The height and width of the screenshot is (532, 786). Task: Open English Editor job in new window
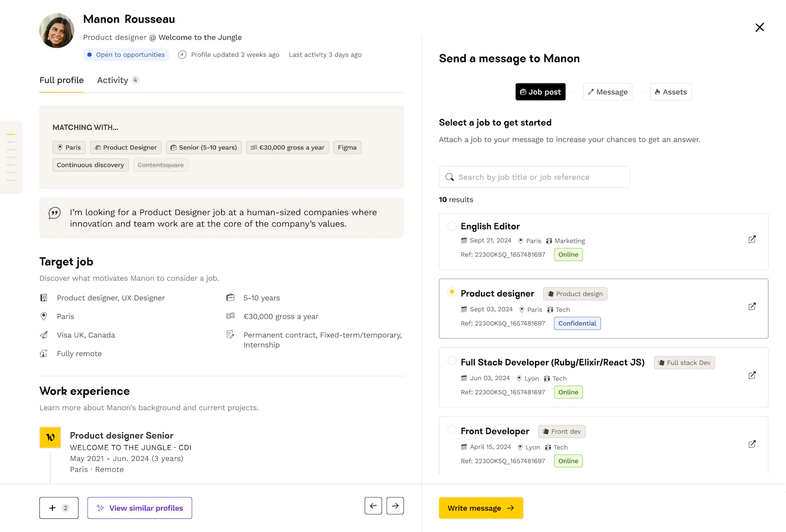[752, 240]
